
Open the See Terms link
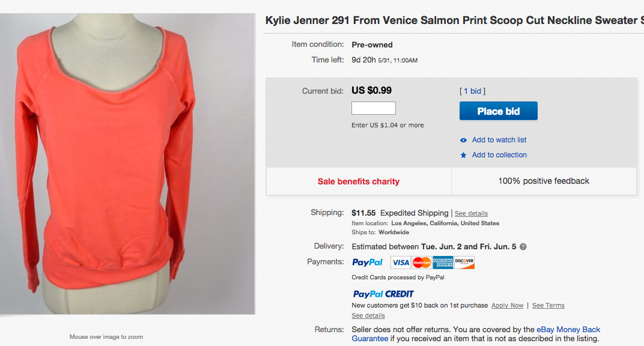point(548,306)
